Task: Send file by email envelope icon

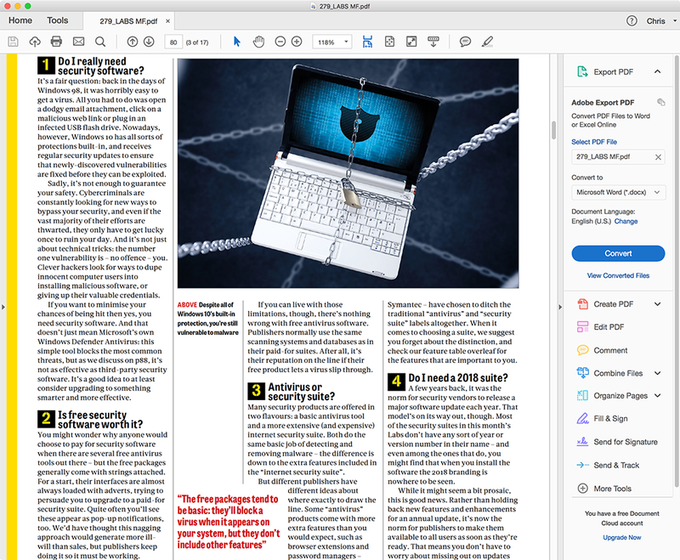Action: [78, 42]
